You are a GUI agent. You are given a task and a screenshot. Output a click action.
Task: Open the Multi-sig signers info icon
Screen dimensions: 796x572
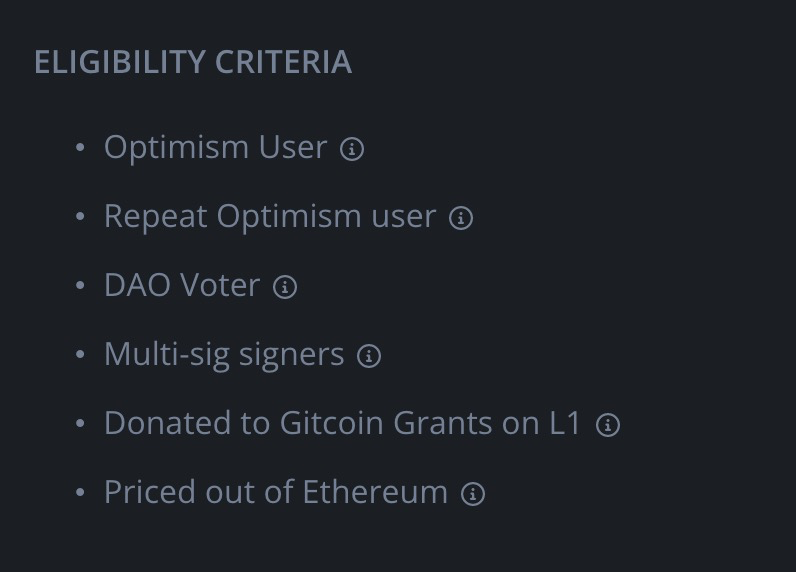[369, 356]
